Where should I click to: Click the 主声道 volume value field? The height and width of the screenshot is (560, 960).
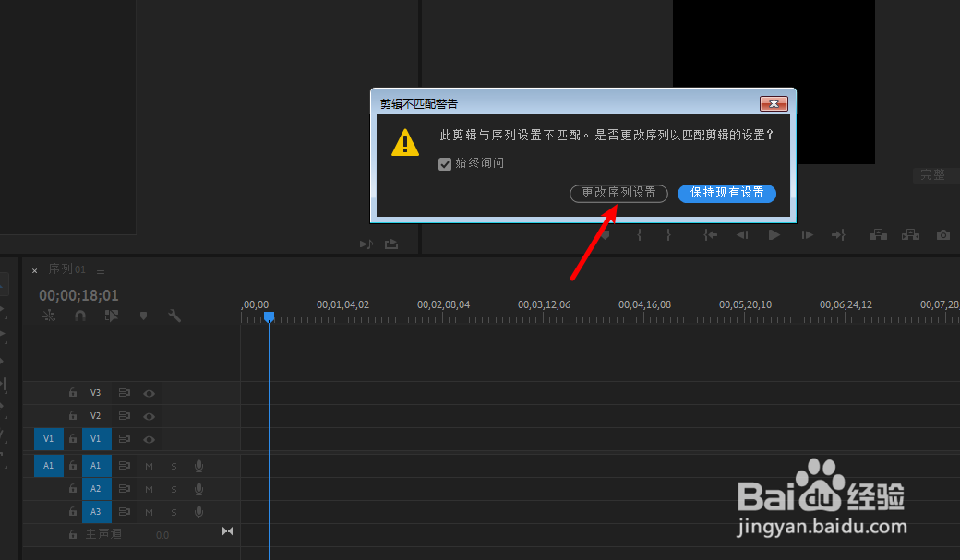162,533
